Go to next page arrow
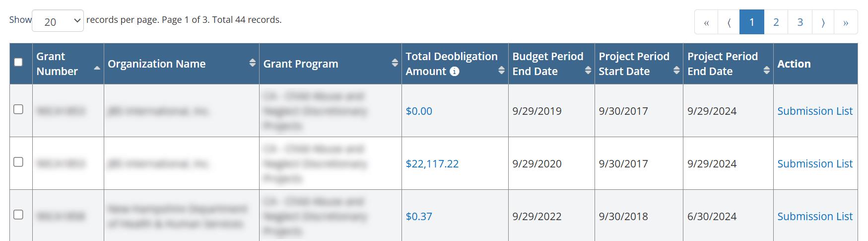 [x=823, y=22]
